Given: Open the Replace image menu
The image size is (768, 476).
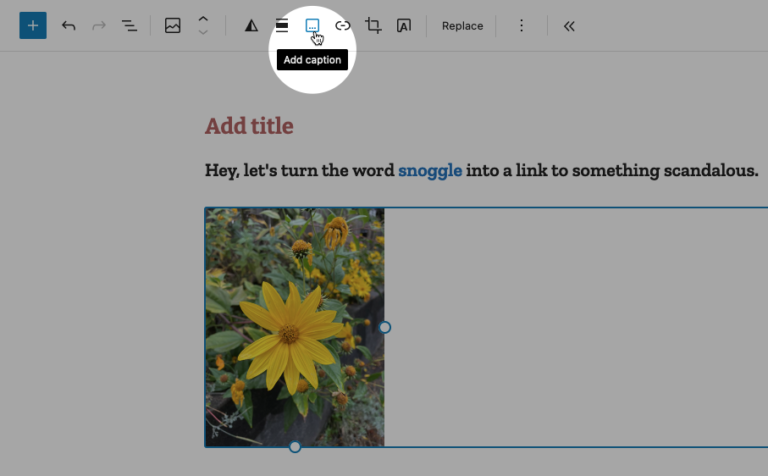Looking at the screenshot, I should click(x=462, y=26).
